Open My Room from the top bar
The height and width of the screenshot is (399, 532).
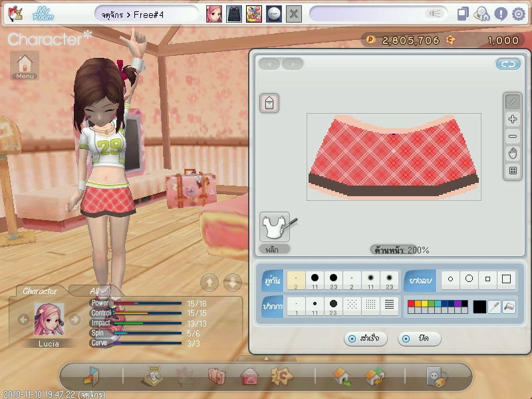(x=43, y=13)
